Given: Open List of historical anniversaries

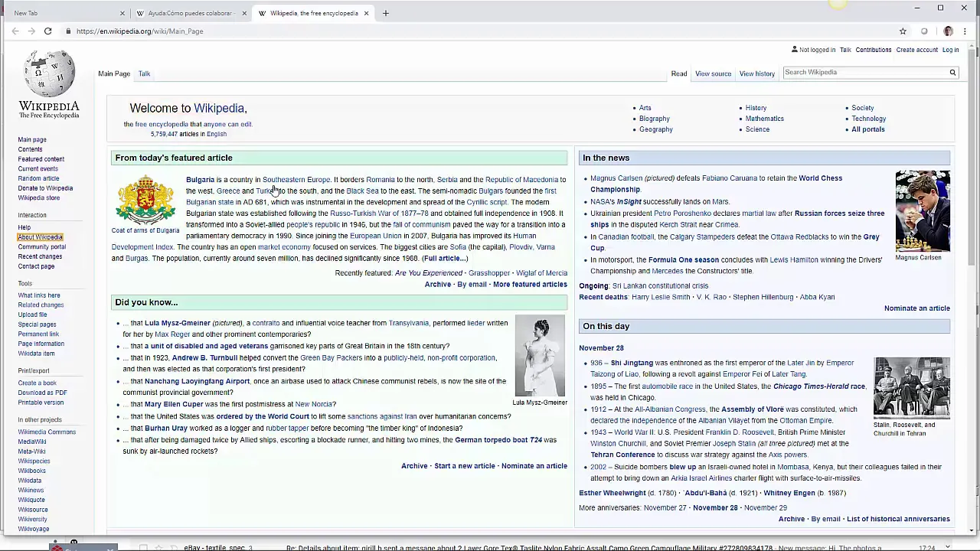Looking at the screenshot, I should [898, 520].
